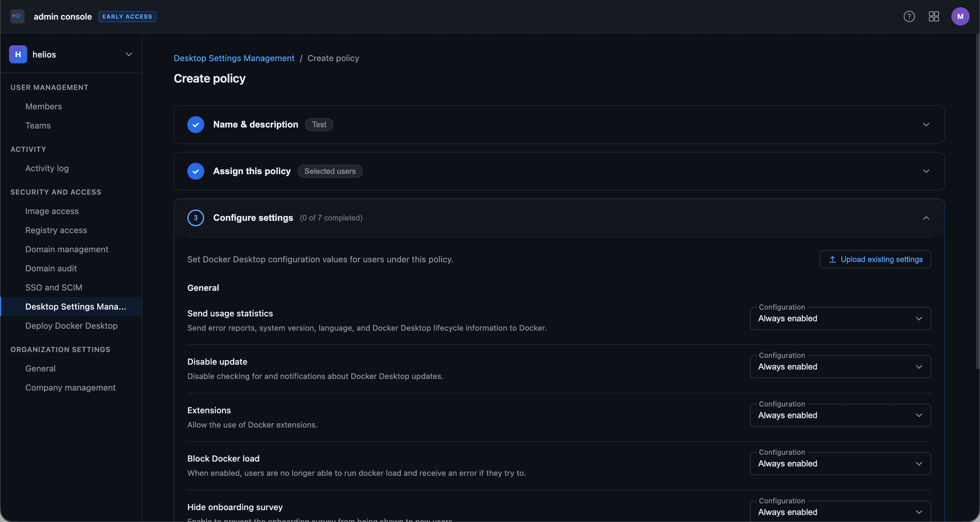Viewport: 980px width, 522px height.
Task: Open the Activity log page
Action: click(x=47, y=168)
